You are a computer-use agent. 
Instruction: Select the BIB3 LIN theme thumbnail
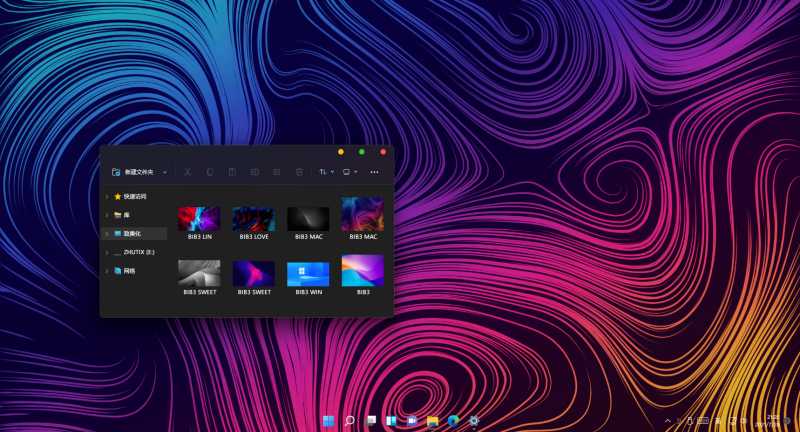[198, 218]
